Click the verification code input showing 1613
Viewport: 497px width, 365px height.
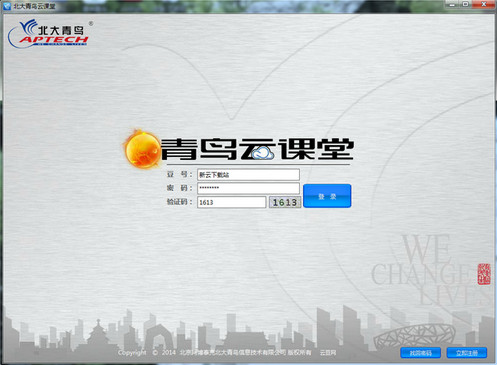point(232,202)
